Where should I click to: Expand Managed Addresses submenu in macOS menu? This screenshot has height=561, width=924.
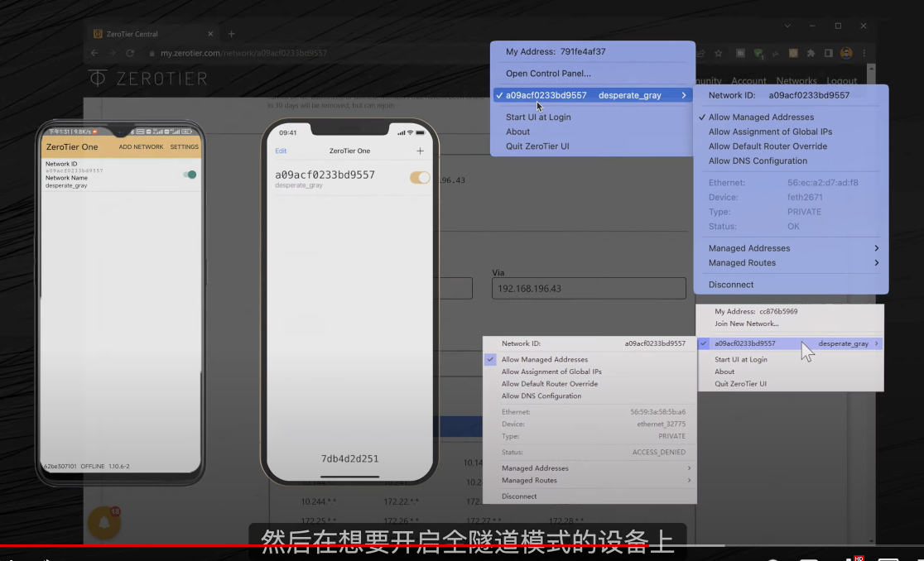[792, 248]
